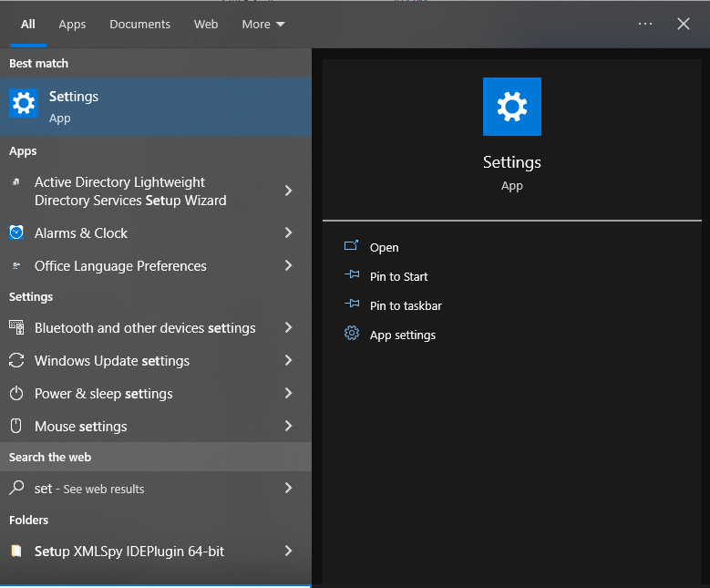Click the Alarms & Clock icon

click(16, 233)
